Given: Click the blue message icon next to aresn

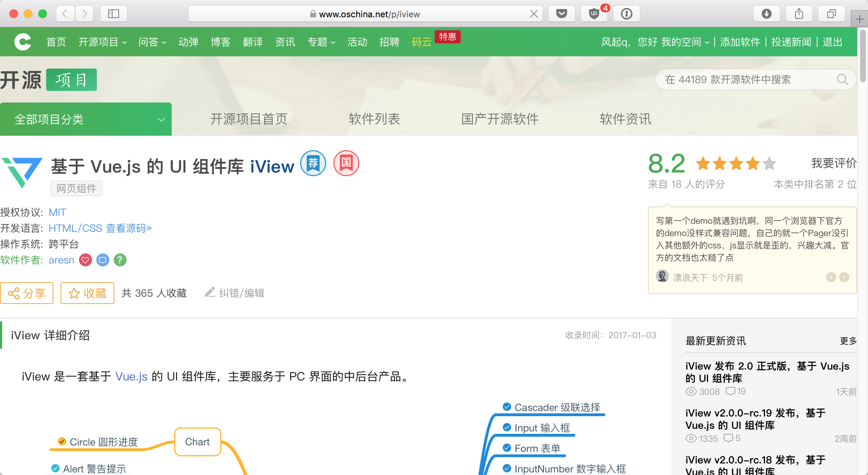Looking at the screenshot, I should [103, 260].
